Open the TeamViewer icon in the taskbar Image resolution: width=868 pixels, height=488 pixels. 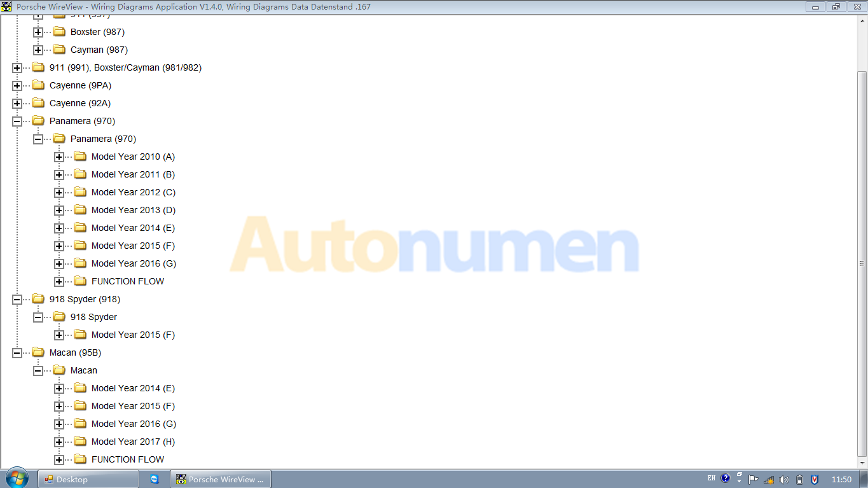155,479
